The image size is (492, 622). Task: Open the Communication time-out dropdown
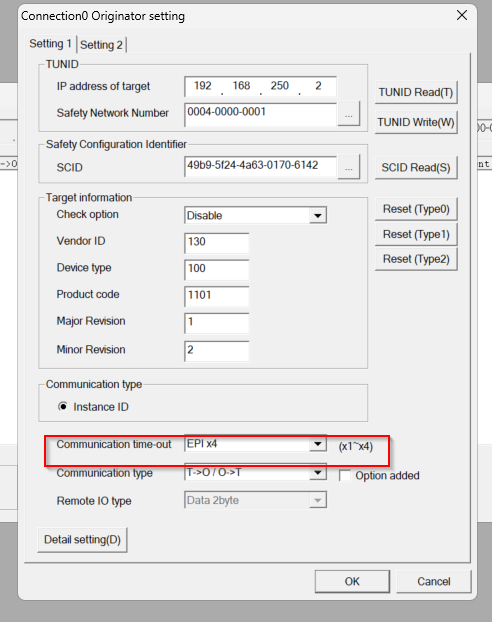click(317, 443)
